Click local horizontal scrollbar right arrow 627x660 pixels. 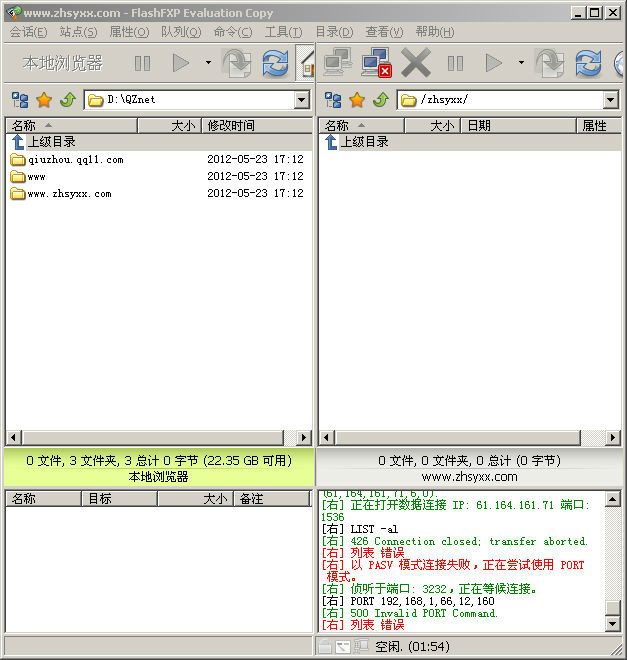[304, 438]
